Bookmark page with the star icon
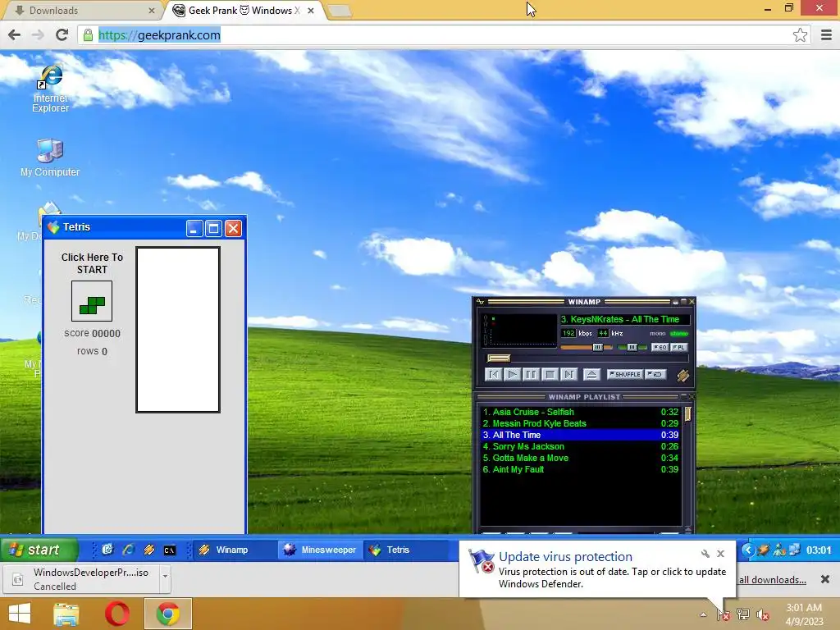 [x=800, y=34]
